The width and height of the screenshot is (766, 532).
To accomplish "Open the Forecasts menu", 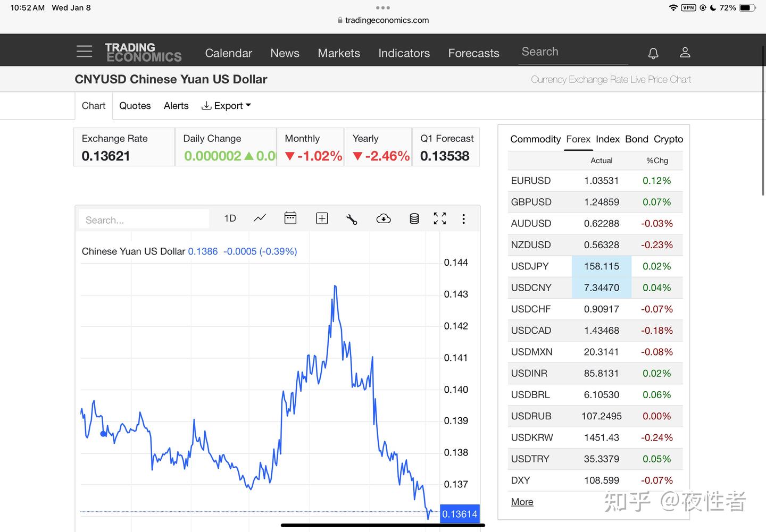I will pos(473,53).
